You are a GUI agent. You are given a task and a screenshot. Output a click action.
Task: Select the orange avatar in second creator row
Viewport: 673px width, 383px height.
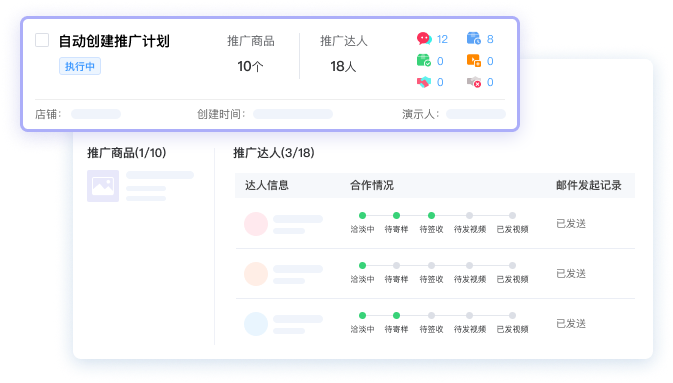pos(256,274)
